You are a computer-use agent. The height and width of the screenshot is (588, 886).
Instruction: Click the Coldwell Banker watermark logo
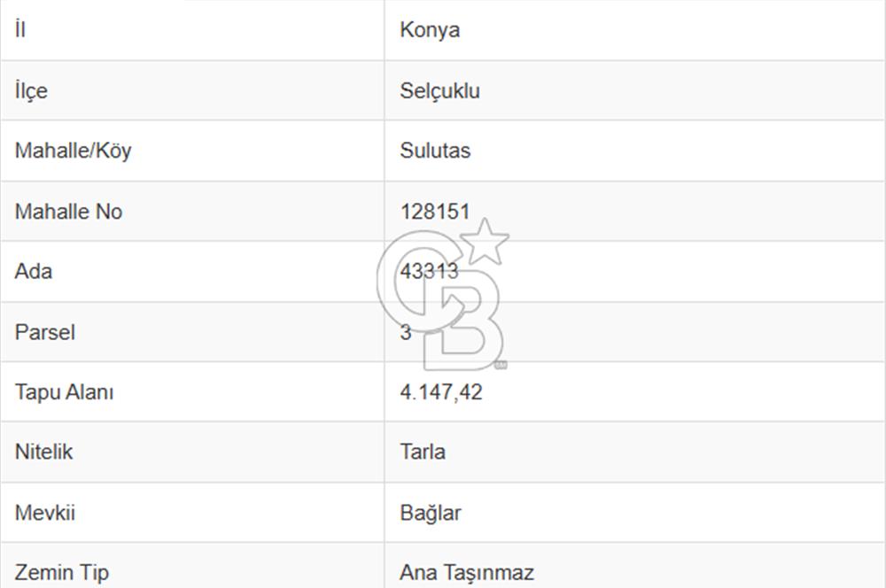click(443, 294)
